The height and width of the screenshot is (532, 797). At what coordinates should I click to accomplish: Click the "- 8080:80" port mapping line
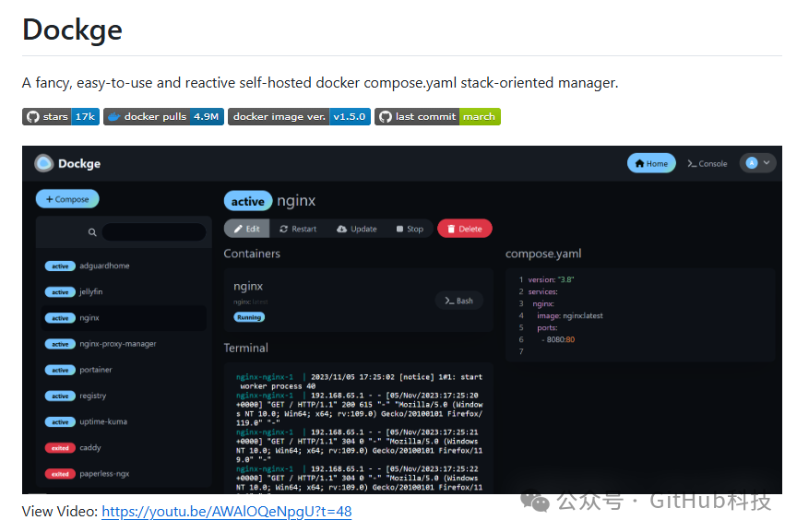click(x=558, y=339)
